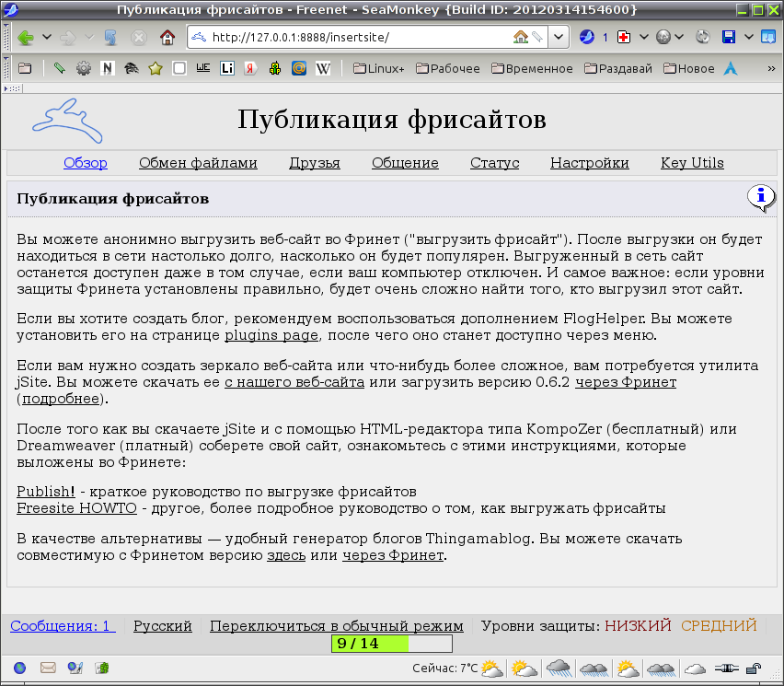Open the Publish! guide link
Screen dimensions: 784x686
click(x=46, y=492)
